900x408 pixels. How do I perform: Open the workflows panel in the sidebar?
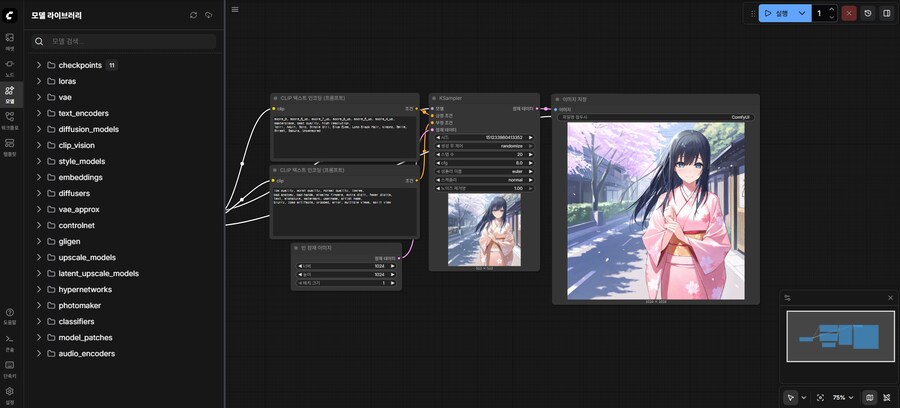pos(9,120)
